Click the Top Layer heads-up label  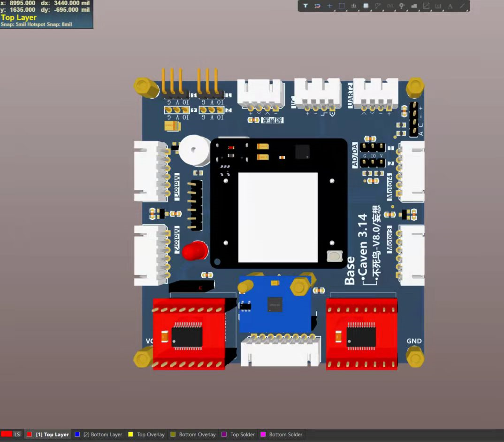coord(19,17)
